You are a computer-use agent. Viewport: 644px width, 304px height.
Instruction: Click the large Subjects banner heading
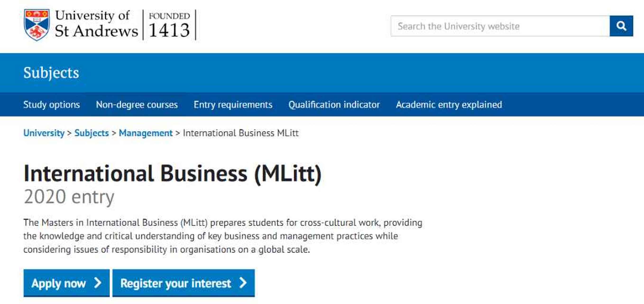tap(51, 73)
